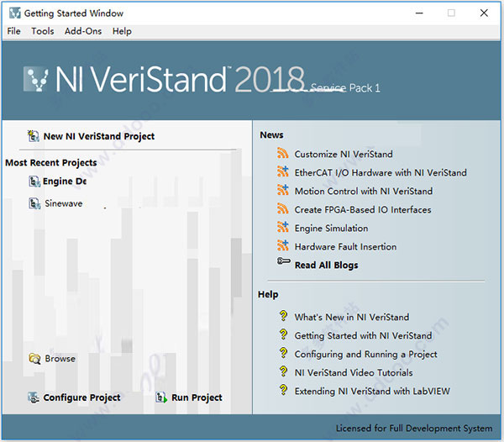This screenshot has height=442, width=504.
Task: Open EtherCAT I/O Hardware with NI VeriStand
Action: click(x=381, y=173)
